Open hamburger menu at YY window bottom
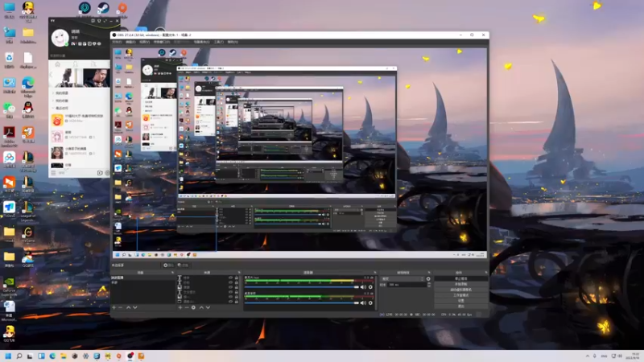 tap(53, 173)
